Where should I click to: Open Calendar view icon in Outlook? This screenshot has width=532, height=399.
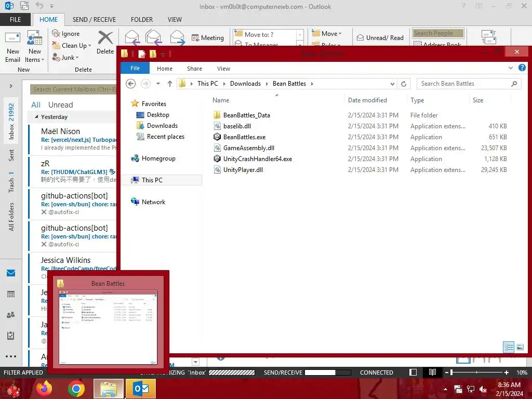coord(11,294)
